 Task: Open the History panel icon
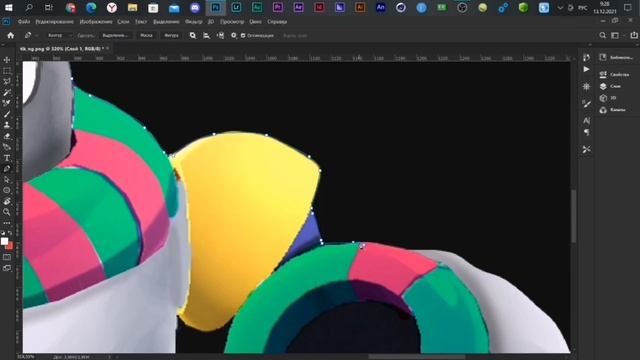coord(587,58)
